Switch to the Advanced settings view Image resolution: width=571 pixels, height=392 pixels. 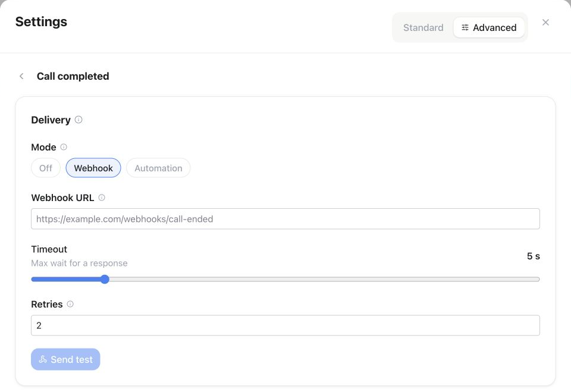(x=489, y=28)
